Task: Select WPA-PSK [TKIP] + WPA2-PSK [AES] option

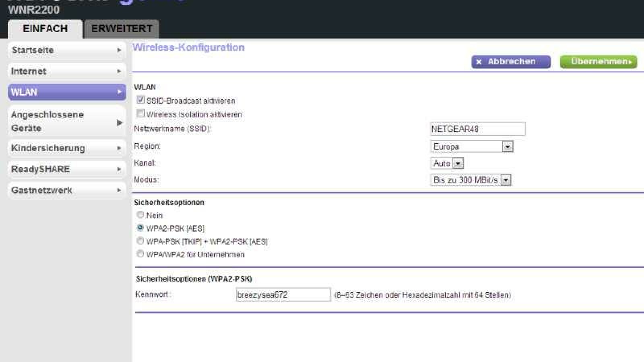Action: [140, 241]
